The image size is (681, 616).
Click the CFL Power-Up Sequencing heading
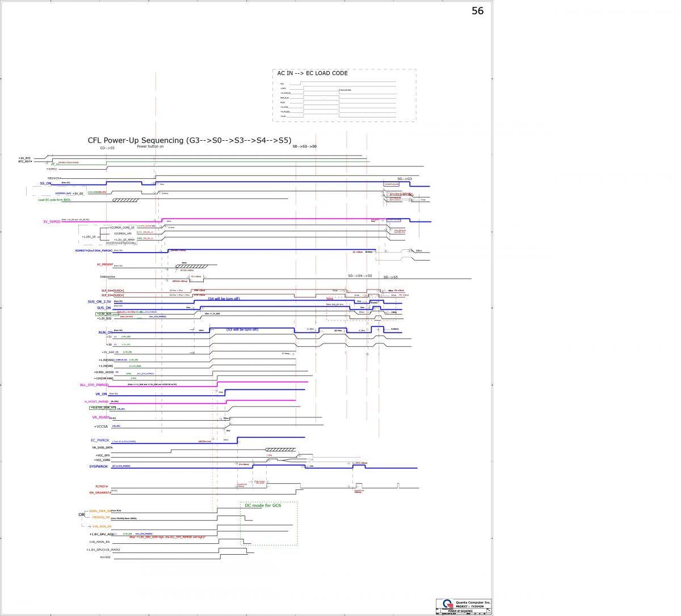click(x=190, y=140)
